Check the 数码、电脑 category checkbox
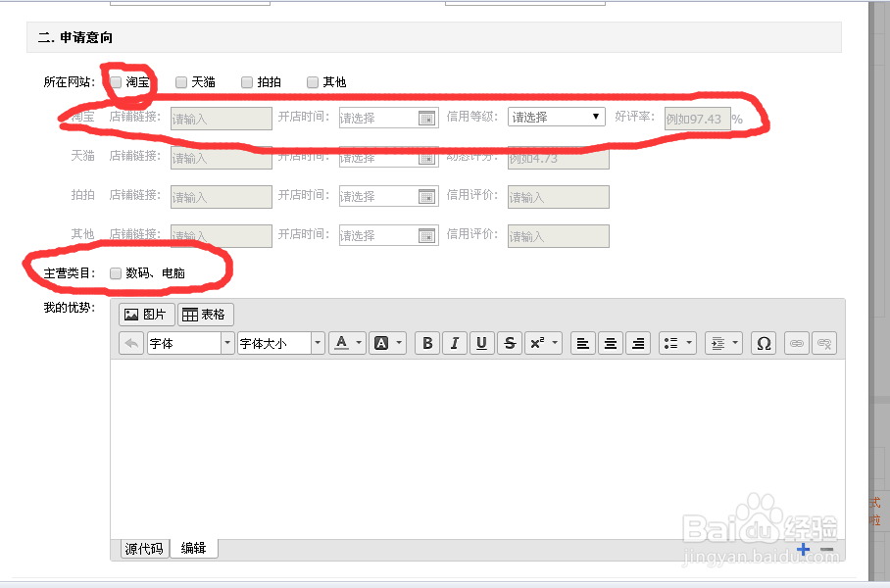This screenshot has width=890, height=588. click(116, 273)
